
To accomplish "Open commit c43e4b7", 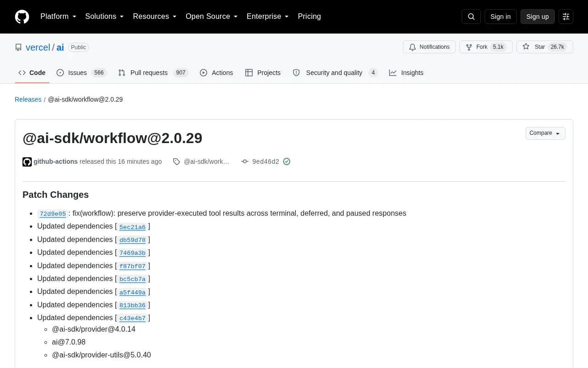I will pyautogui.click(x=132, y=318).
